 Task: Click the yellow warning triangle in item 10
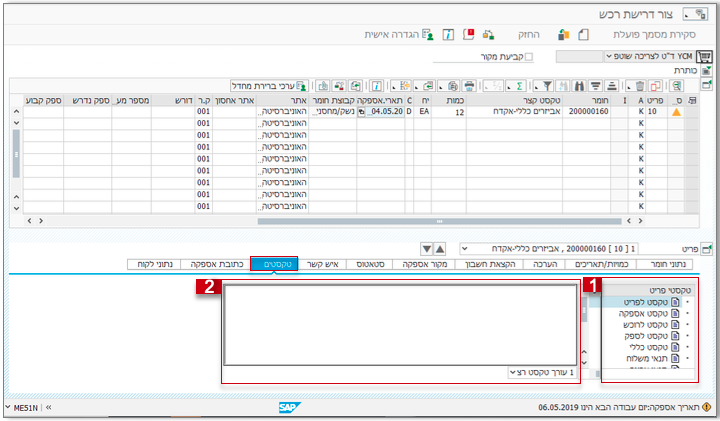(x=676, y=112)
